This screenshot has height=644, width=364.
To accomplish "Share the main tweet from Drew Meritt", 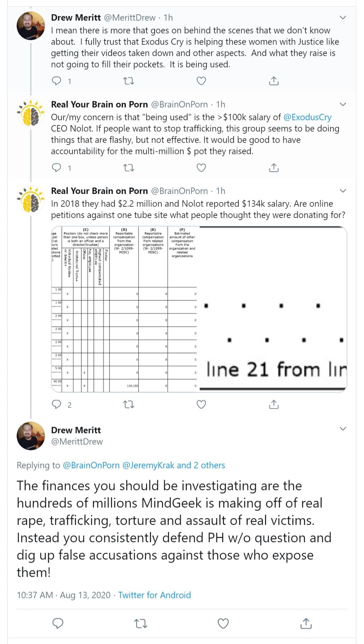I will [x=306, y=623].
